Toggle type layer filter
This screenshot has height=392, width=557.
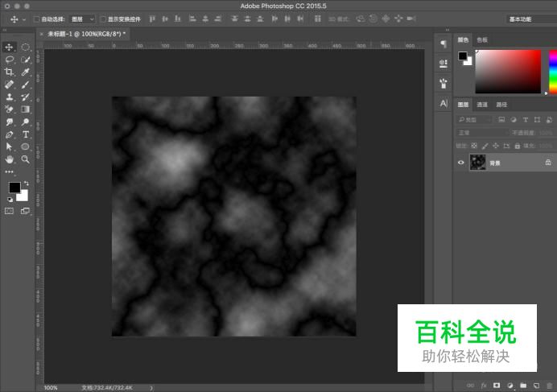[x=526, y=120]
